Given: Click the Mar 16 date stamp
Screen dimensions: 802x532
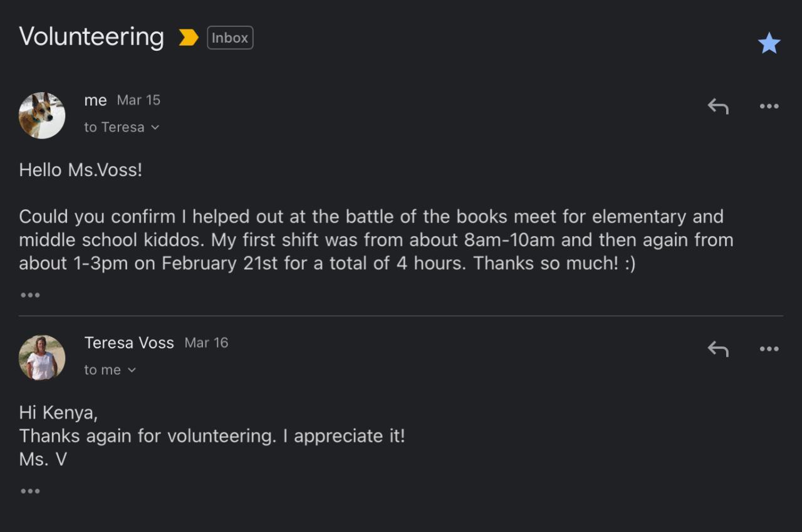Looking at the screenshot, I should (206, 343).
